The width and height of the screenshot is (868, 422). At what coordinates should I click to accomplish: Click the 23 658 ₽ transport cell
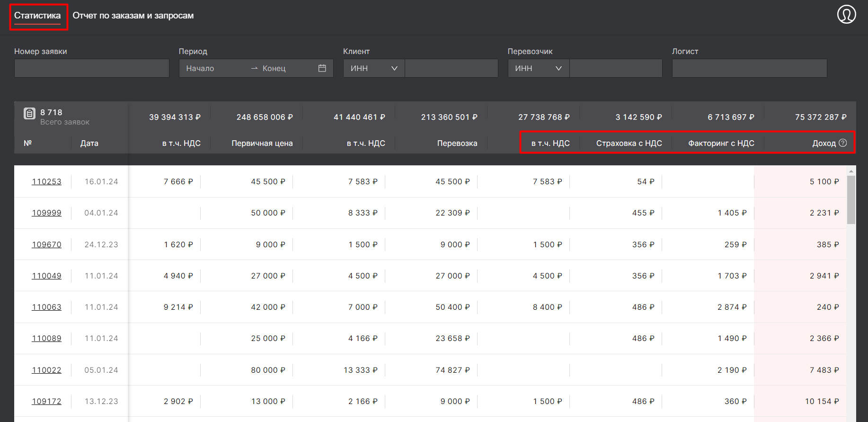(x=452, y=338)
